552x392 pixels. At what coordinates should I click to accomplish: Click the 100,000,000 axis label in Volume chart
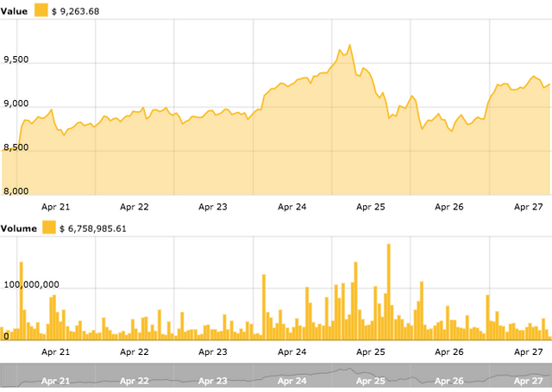[x=31, y=284]
